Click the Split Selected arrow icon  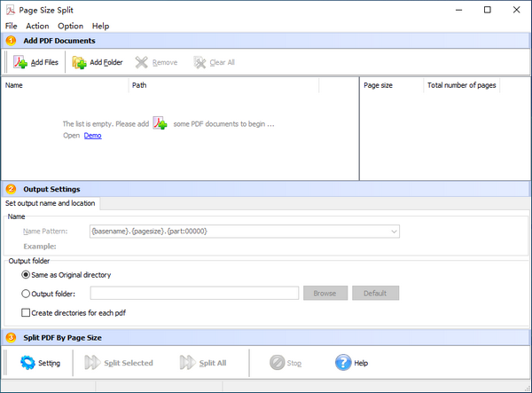pos(92,363)
